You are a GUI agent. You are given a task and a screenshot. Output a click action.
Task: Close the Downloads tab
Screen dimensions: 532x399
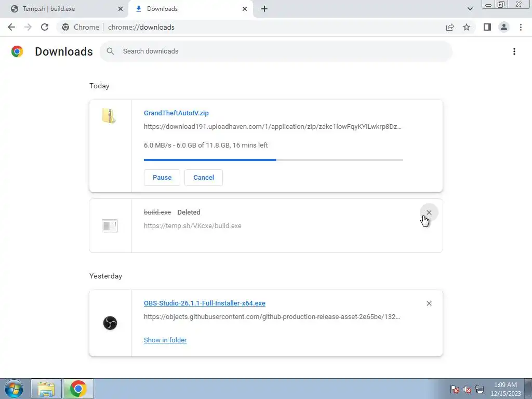point(245,9)
